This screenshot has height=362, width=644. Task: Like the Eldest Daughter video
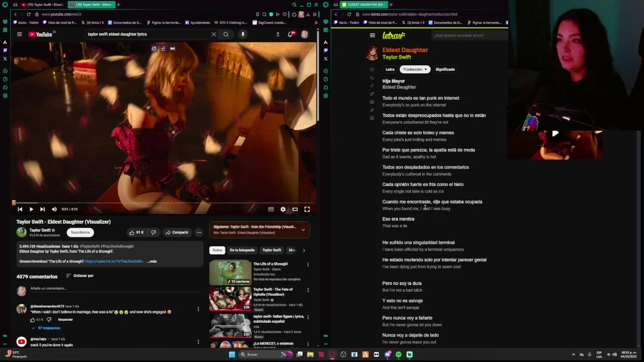tap(136, 232)
